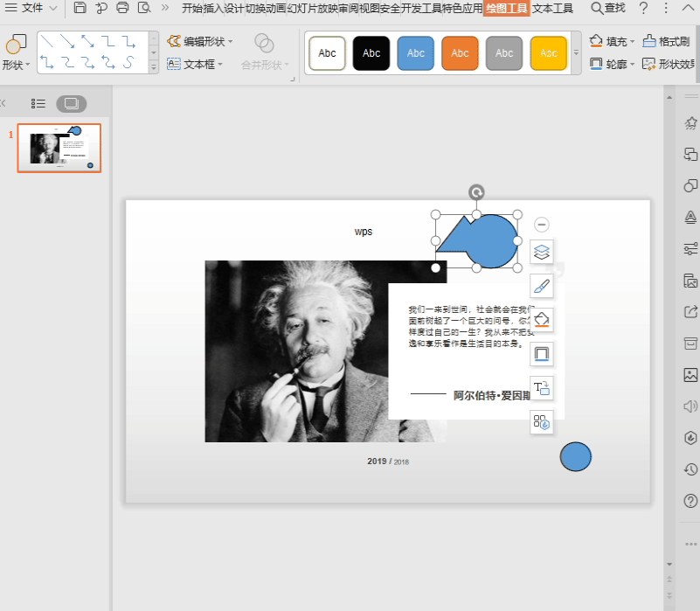Open the 插入 ribbon tab
This screenshot has height=611, width=700.
213,8
